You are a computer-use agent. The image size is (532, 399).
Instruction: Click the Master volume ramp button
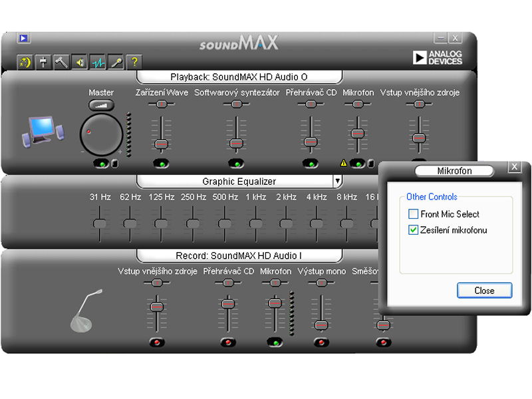pyautogui.click(x=101, y=105)
